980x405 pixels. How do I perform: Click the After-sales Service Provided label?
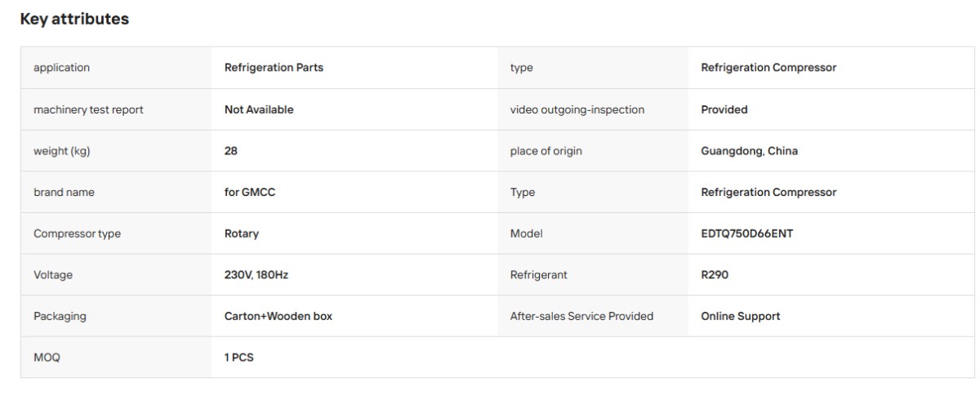tap(581, 316)
